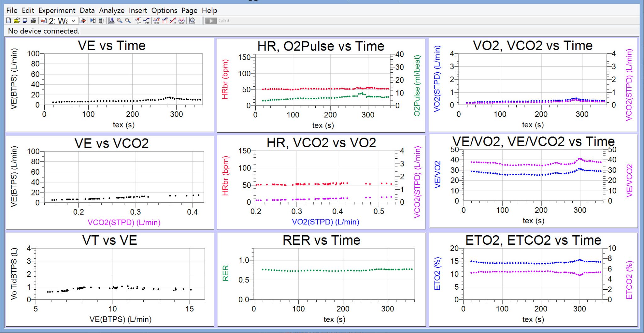Select the Zoom Out magnifier
The height and width of the screenshot is (333, 644).
coord(128,21)
